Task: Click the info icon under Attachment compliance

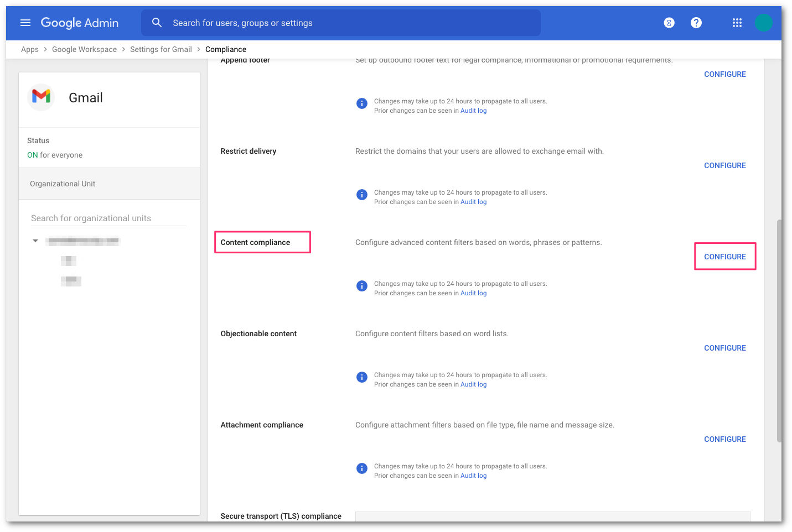Action: click(361, 468)
